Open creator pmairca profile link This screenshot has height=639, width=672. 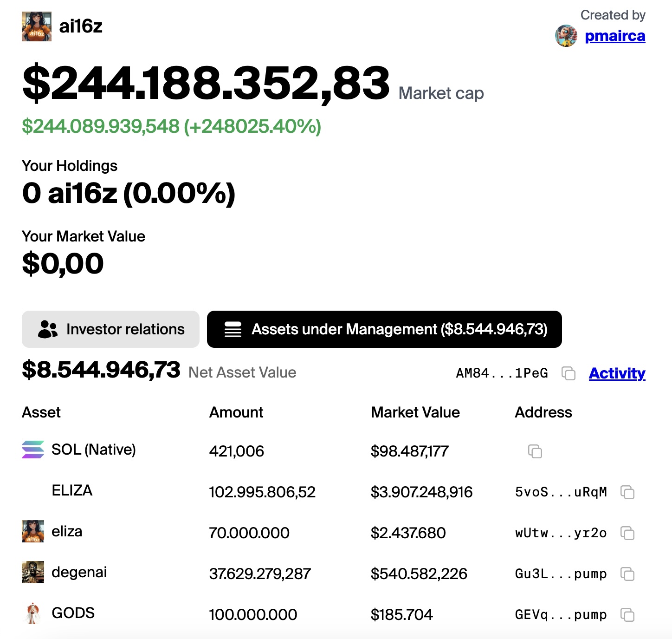click(615, 36)
